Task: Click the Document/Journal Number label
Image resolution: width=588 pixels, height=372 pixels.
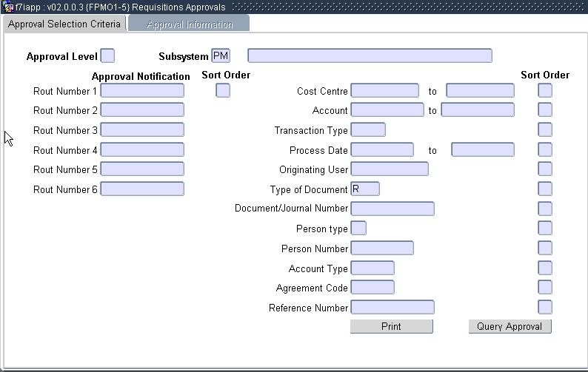Action: point(291,209)
